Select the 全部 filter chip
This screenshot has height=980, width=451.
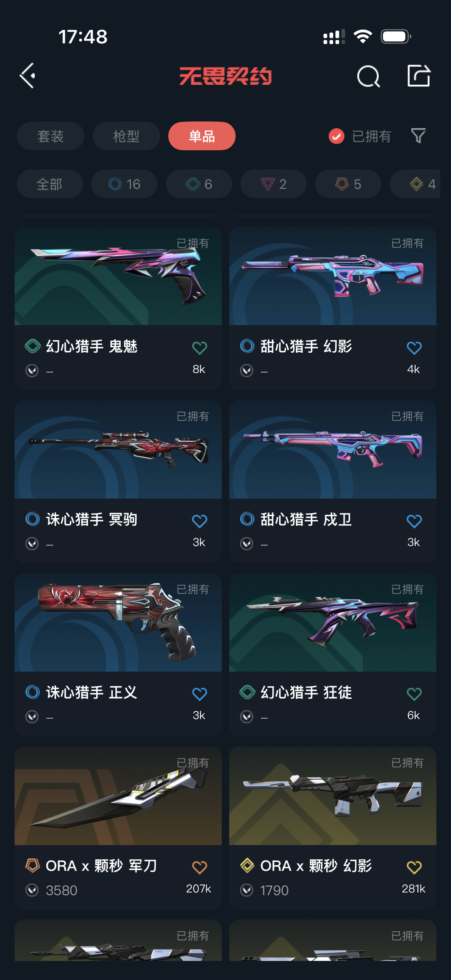pos(50,184)
